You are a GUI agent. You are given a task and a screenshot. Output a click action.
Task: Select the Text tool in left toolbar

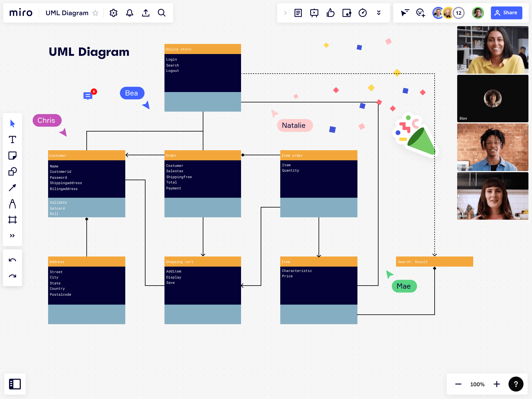pos(12,140)
